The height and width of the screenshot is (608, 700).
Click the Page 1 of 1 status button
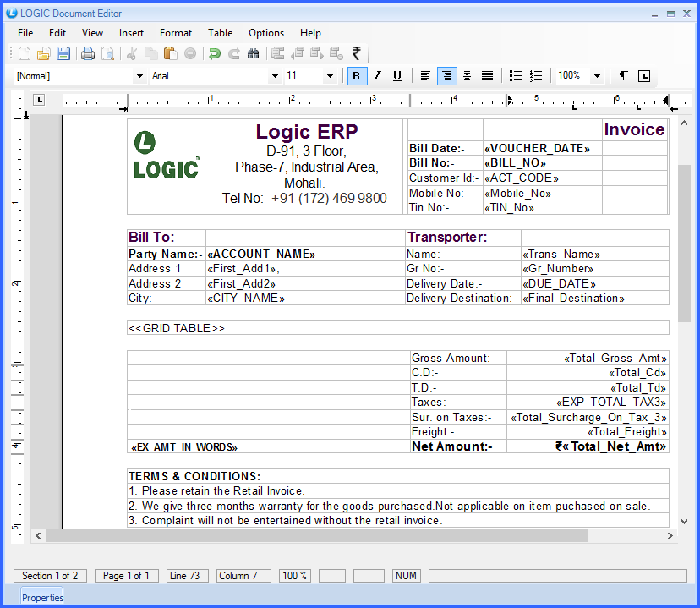click(125, 575)
